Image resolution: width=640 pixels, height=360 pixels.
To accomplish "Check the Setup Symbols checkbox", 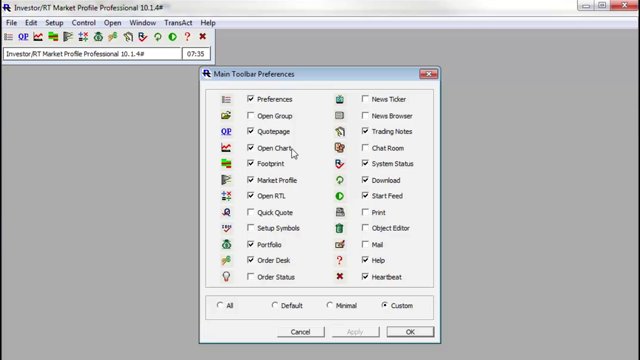I will [x=251, y=228].
